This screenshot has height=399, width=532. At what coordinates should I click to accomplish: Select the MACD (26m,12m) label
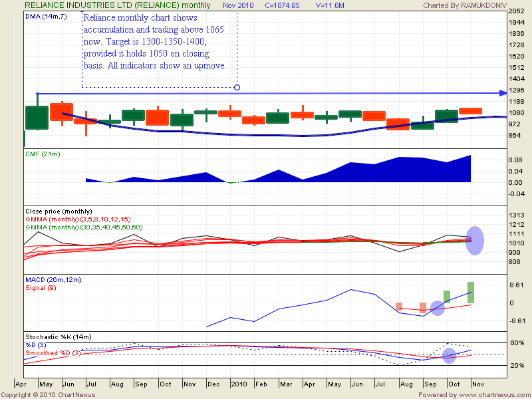coord(53,280)
